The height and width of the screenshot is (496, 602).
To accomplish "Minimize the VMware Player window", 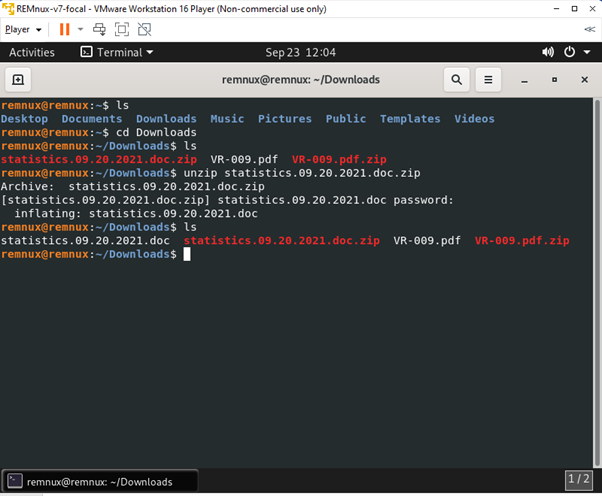I will point(556,8).
